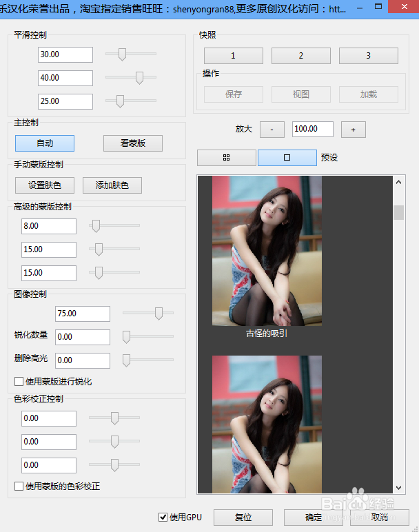Maximize the plugin window
This screenshot has width=419, height=532.
378,7
